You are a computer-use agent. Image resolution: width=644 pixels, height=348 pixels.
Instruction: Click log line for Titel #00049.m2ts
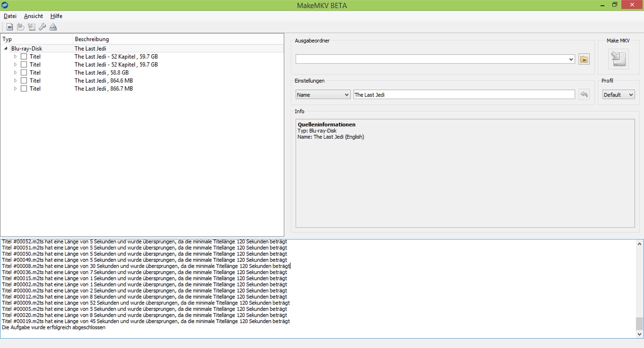coord(144,260)
